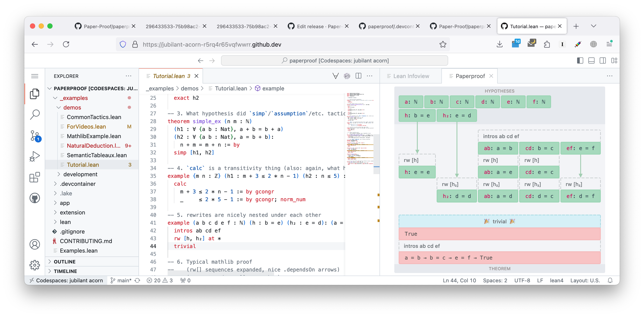Click the browser URL address bar
The height and width of the screenshot is (317, 644).
pos(282,44)
